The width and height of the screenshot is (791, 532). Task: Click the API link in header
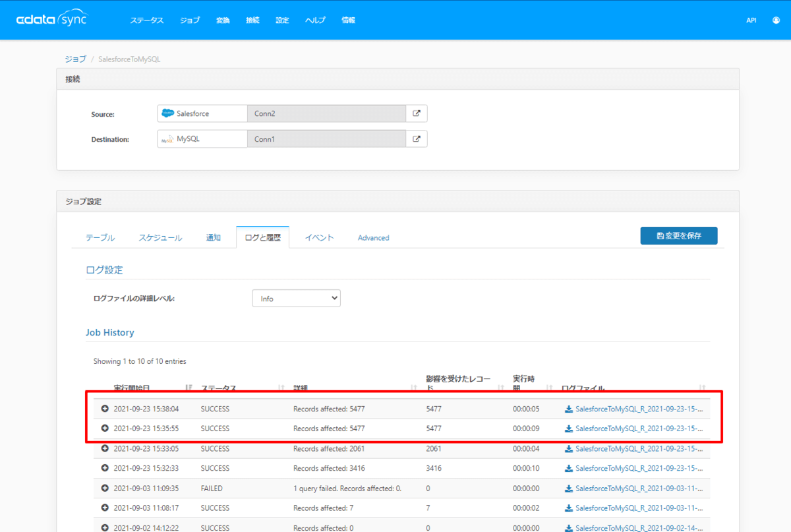click(x=751, y=20)
